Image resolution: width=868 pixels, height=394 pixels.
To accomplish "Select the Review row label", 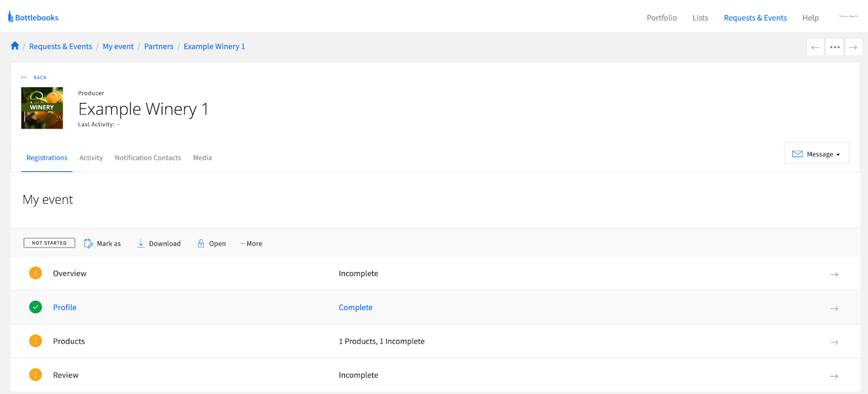I will [66, 375].
